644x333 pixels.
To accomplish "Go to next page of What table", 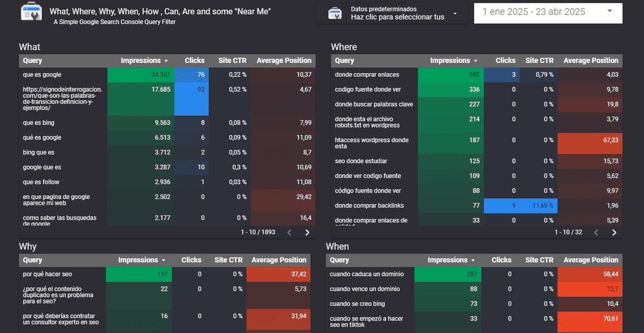I will click(x=307, y=232).
